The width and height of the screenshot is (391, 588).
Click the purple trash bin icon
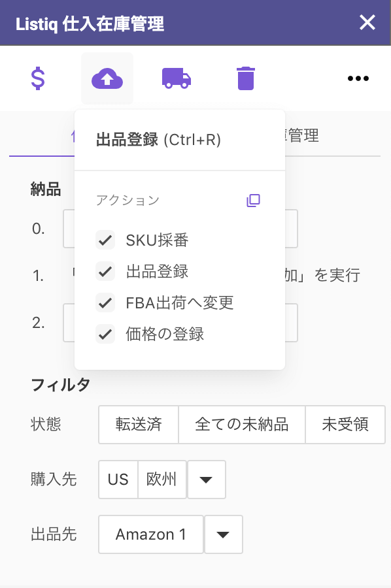pyautogui.click(x=246, y=78)
